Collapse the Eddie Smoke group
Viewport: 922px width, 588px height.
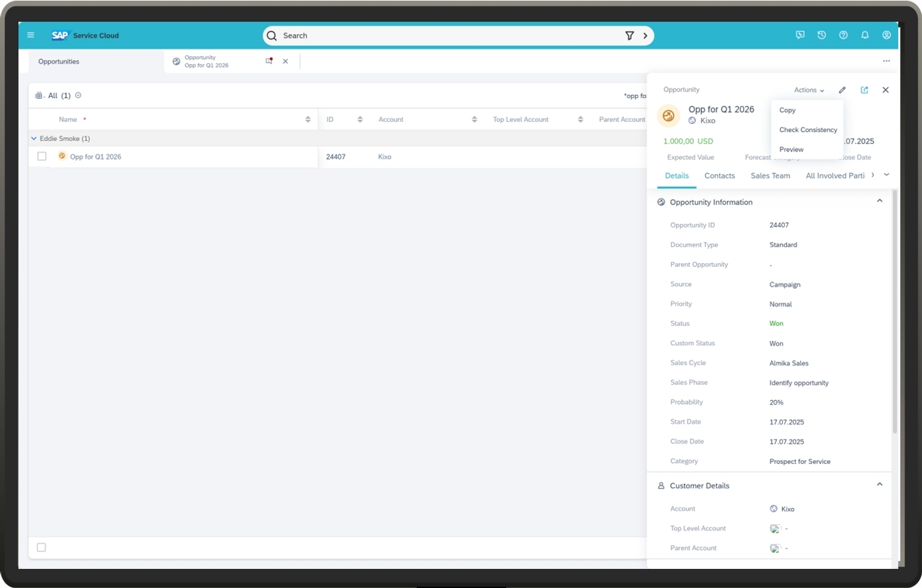tap(34, 139)
